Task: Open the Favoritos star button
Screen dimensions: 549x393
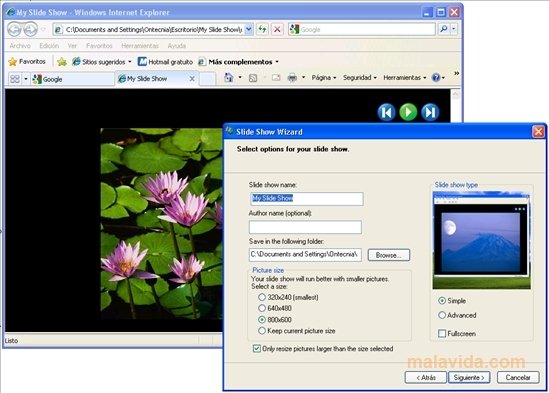Action: pyautogui.click(x=27, y=62)
